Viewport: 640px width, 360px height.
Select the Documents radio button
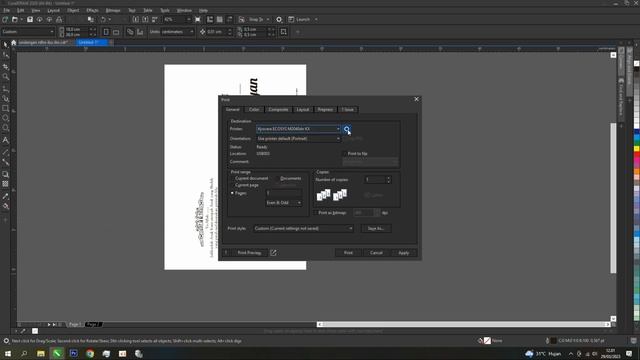(x=278, y=178)
